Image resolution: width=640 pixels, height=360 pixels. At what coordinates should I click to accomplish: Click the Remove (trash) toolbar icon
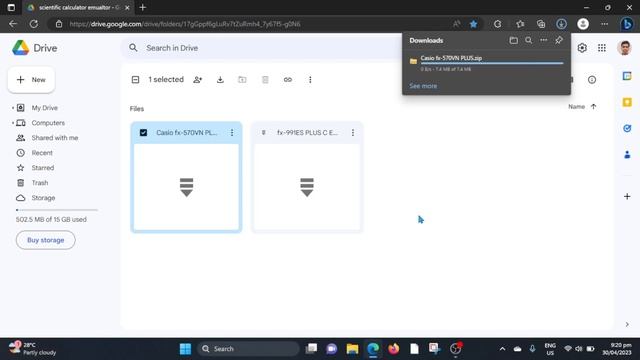tap(265, 80)
